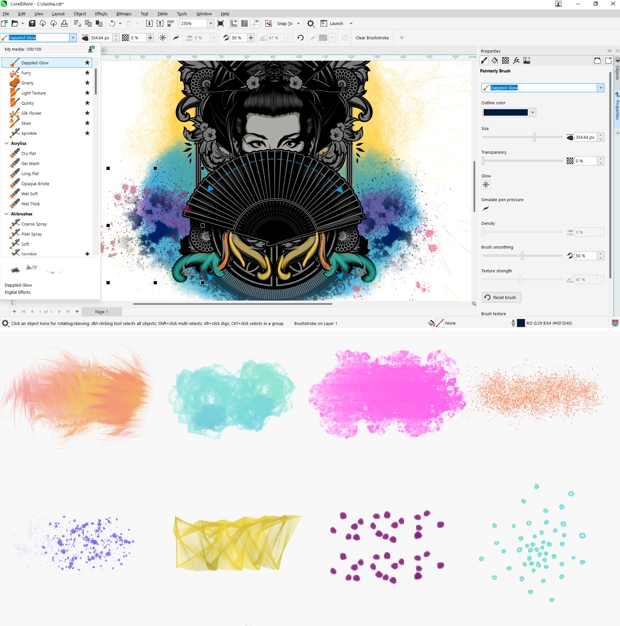This screenshot has height=626, width=620.
Task: Click the Brush smoothing slider
Action: click(x=523, y=256)
